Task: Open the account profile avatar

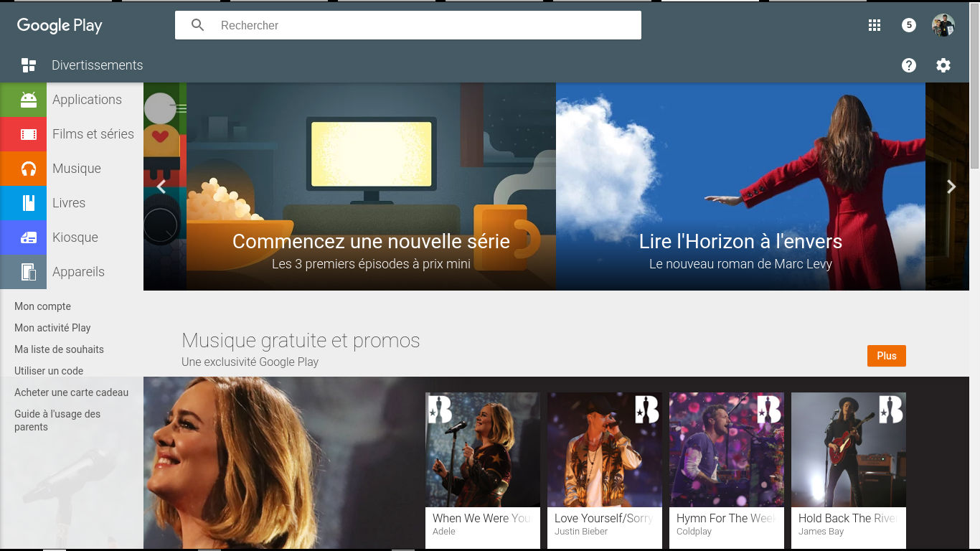Action: (x=943, y=25)
